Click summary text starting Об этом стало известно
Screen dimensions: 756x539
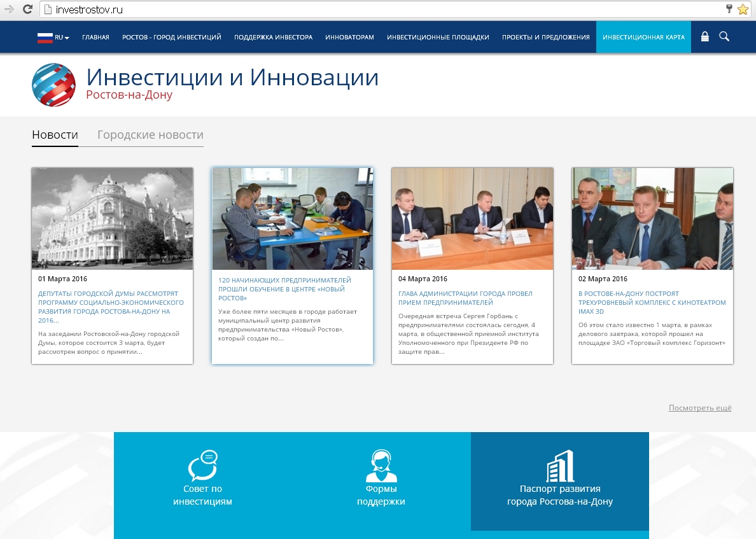coord(652,333)
